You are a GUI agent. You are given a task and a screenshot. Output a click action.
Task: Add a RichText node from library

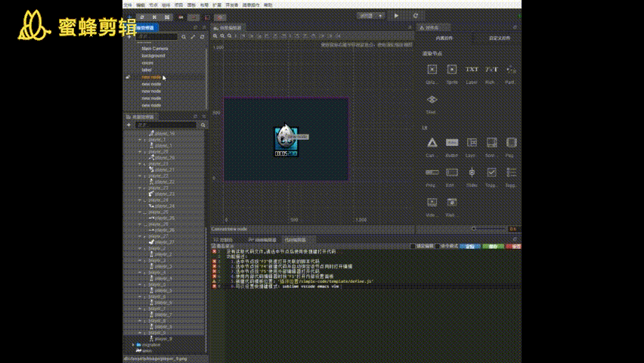(x=491, y=70)
